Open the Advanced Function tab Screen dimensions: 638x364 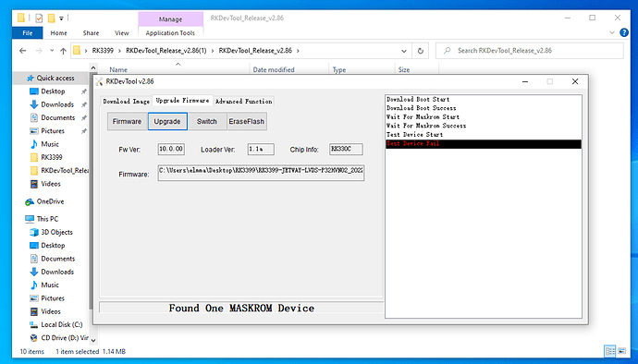244,101
